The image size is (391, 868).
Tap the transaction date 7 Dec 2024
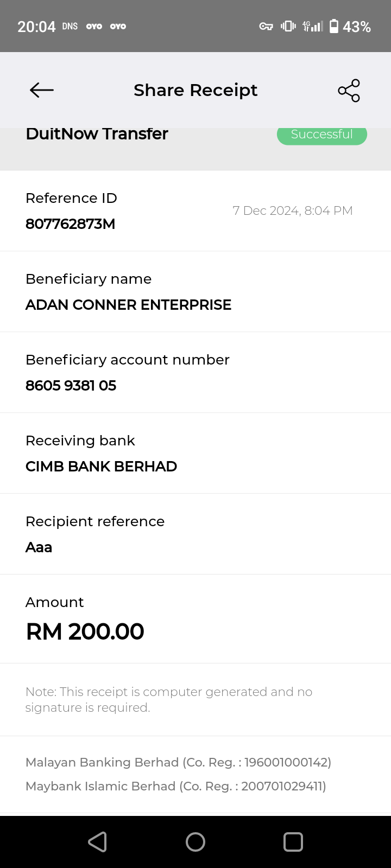click(x=292, y=210)
